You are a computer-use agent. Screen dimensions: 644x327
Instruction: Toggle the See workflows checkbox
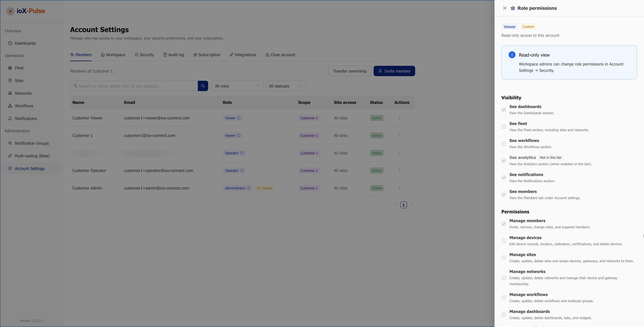[x=504, y=144]
